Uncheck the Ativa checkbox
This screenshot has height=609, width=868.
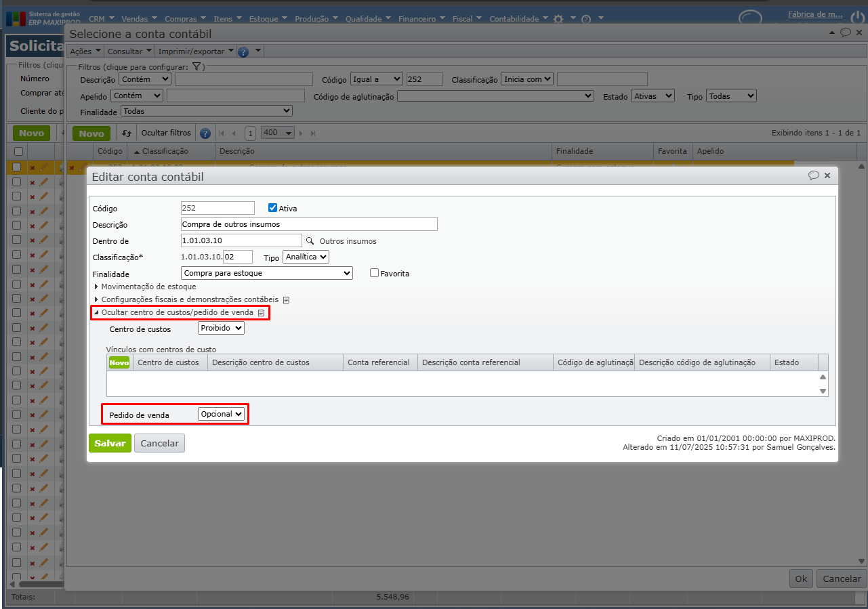[x=273, y=208]
